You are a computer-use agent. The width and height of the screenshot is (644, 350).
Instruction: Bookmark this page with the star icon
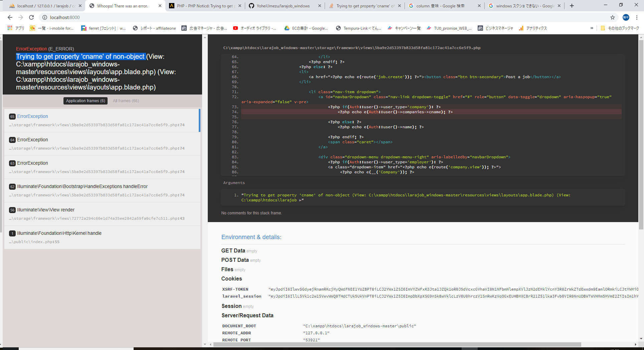613,17
